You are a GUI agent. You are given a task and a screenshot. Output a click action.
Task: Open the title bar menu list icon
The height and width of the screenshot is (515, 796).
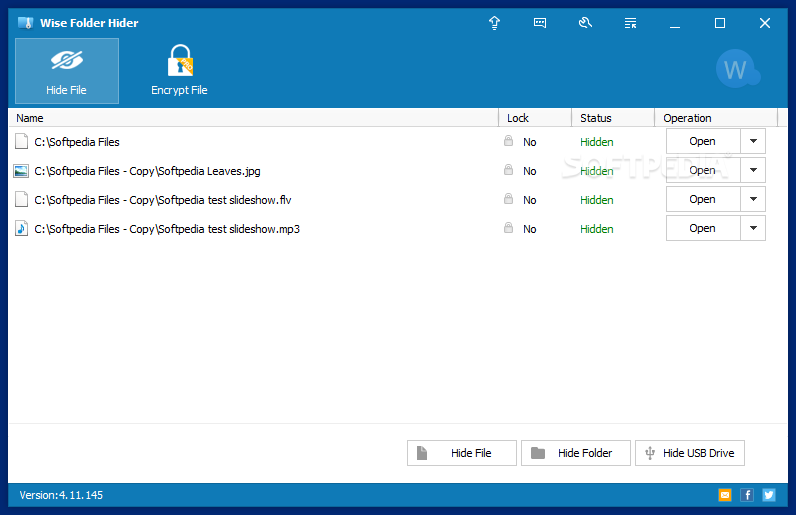[630, 23]
